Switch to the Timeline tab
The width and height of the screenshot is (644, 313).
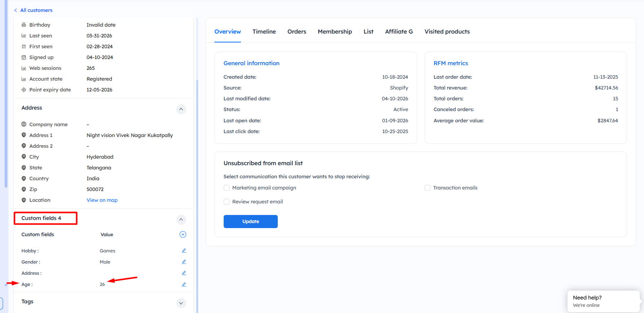pos(264,32)
